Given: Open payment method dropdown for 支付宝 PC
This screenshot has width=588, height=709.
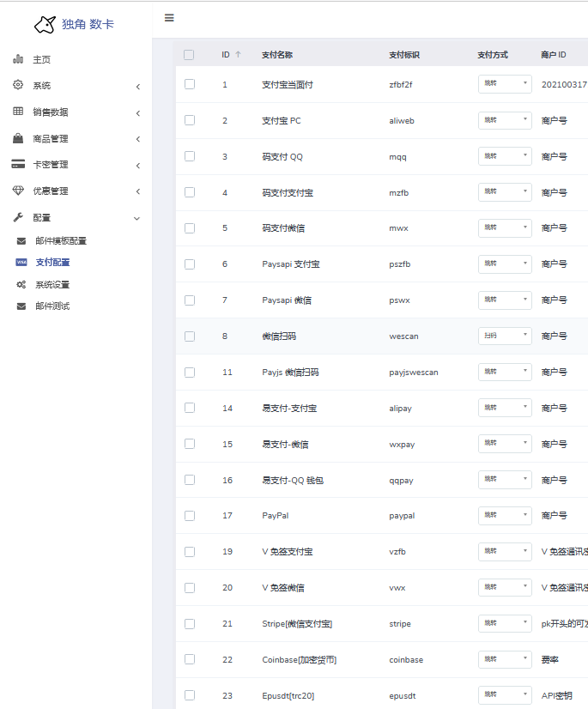Looking at the screenshot, I should pyautogui.click(x=505, y=120).
